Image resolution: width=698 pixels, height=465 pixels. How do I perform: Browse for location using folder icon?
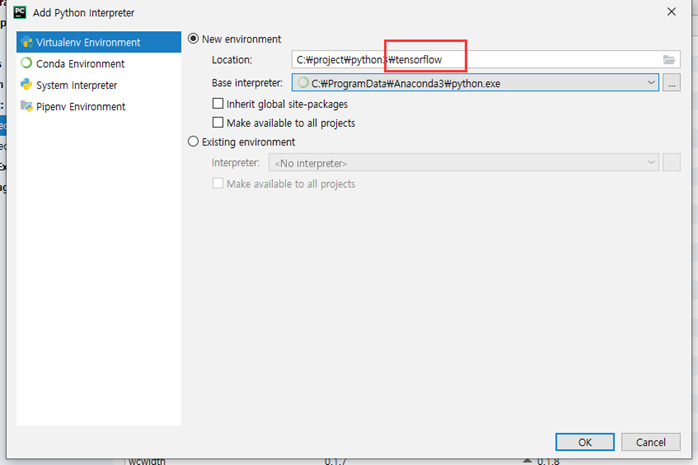point(669,60)
